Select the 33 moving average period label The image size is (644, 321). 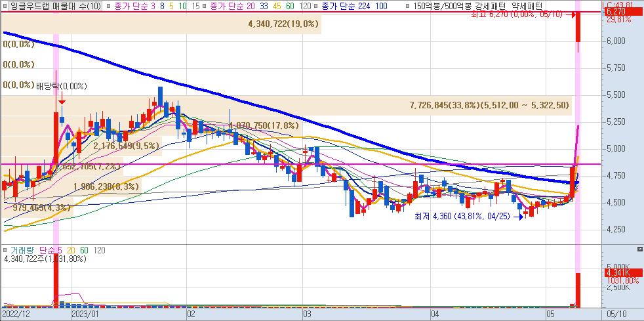tap(266, 6)
